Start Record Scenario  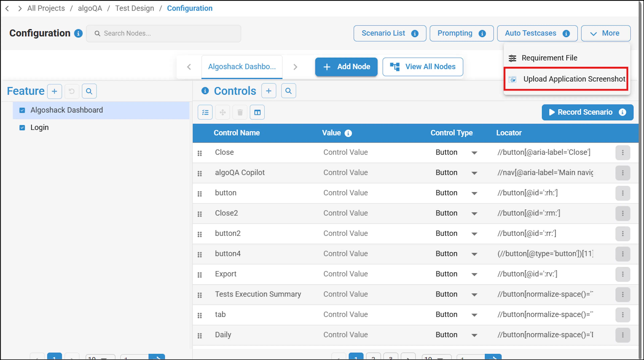click(587, 112)
